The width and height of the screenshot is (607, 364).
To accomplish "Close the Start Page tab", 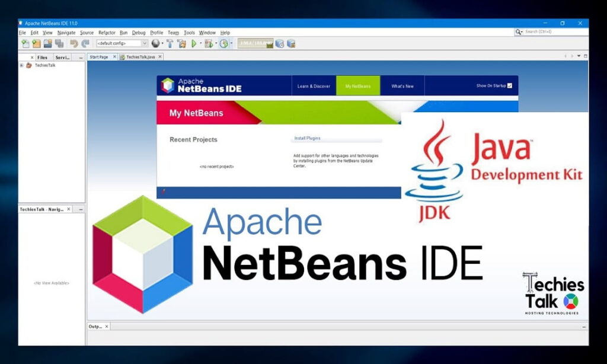I will click(114, 56).
